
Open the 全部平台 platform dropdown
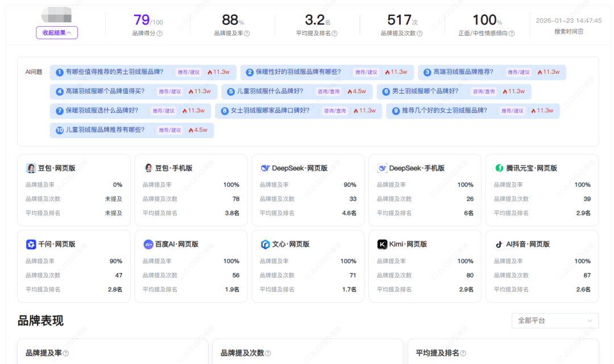coord(555,320)
